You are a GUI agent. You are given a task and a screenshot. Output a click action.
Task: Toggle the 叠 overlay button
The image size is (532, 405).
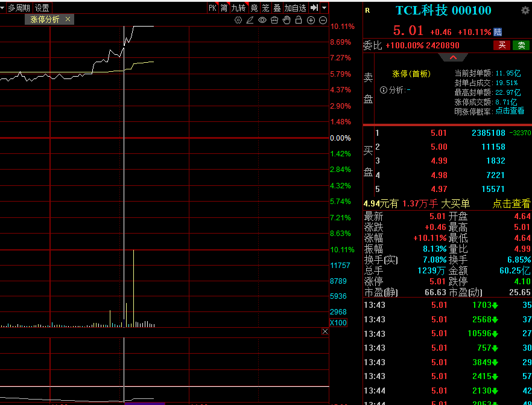point(277,7)
